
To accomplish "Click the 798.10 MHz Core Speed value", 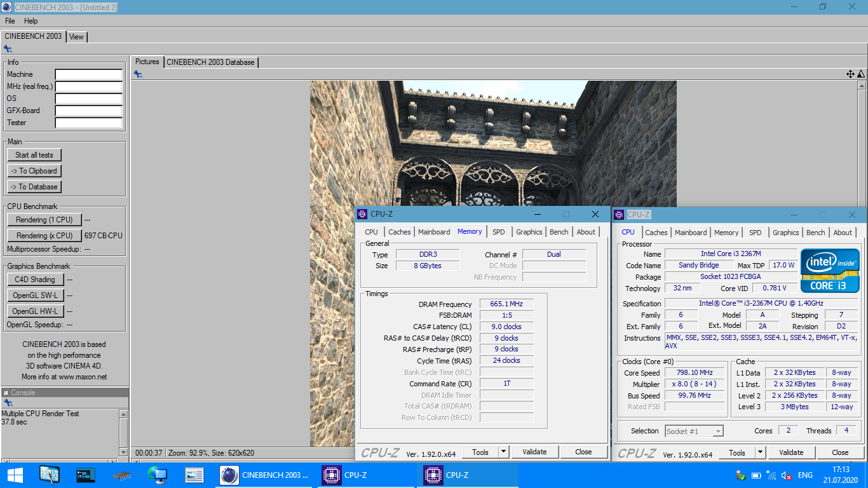I will 695,373.
